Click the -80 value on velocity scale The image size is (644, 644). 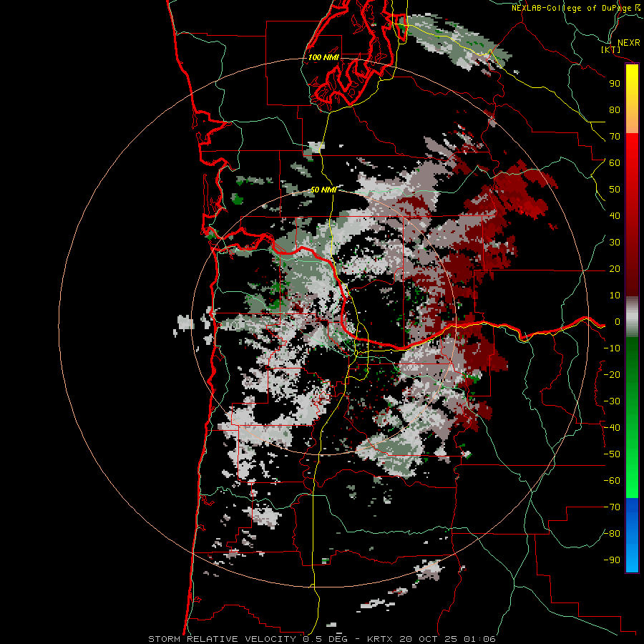tap(612, 534)
